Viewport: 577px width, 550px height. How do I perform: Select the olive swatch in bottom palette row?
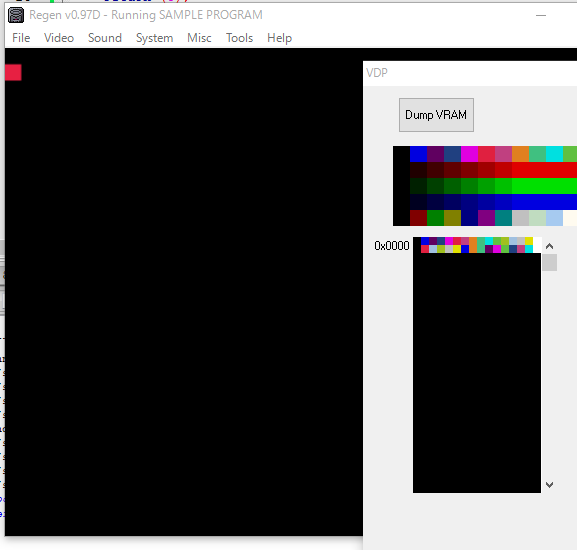pyautogui.click(x=452, y=218)
